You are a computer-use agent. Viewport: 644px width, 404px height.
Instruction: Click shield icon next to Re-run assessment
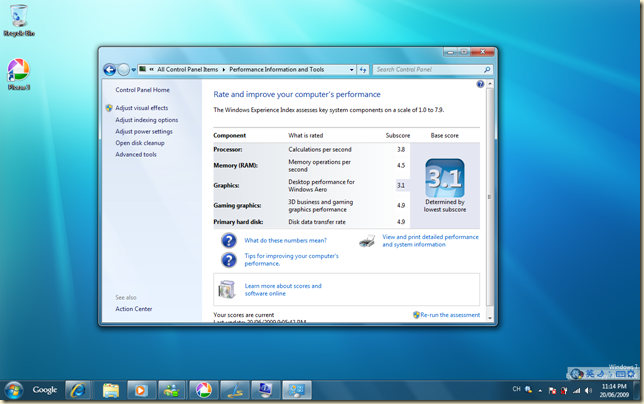point(416,315)
